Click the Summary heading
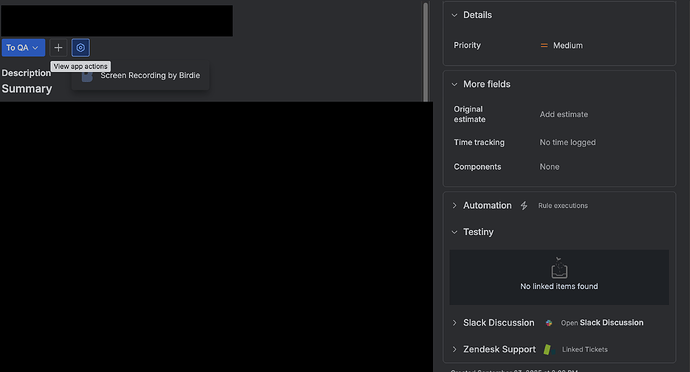Image resolution: width=690 pixels, height=372 pixels. pyautogui.click(x=27, y=88)
